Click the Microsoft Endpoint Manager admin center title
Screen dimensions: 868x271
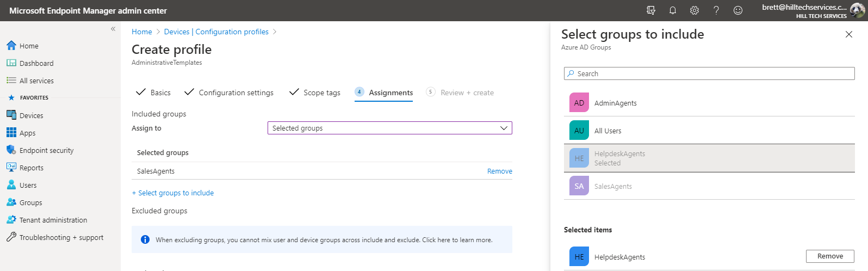tap(88, 10)
